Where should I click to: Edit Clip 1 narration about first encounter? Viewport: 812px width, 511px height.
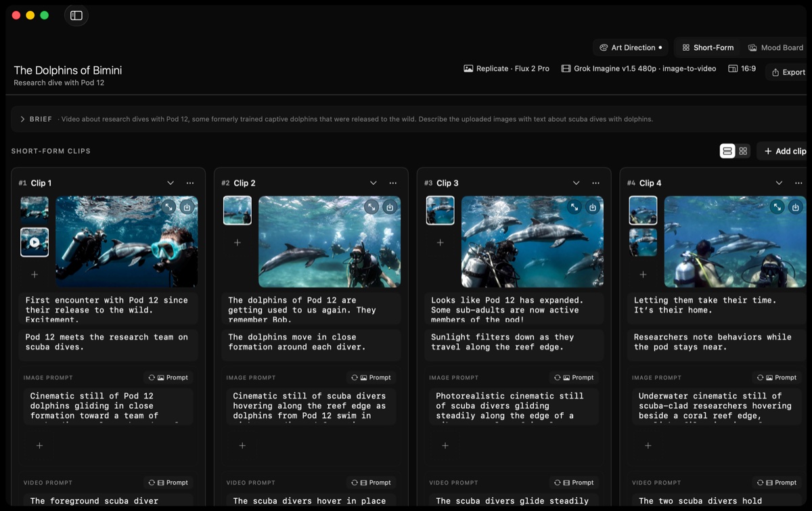pyautogui.click(x=108, y=308)
